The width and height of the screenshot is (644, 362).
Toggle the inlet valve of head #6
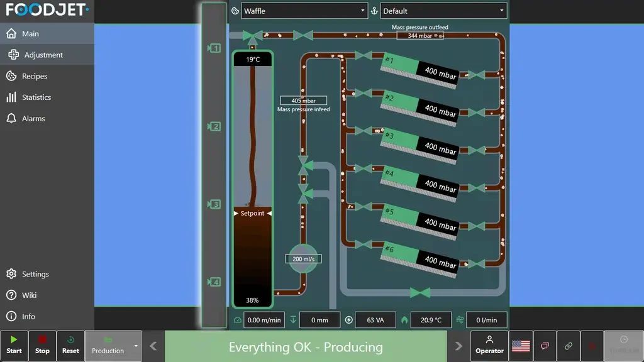point(363,244)
